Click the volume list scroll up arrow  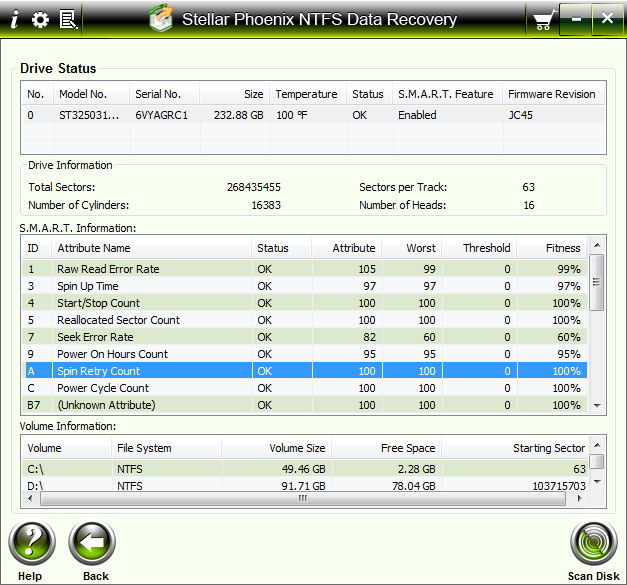click(x=597, y=445)
